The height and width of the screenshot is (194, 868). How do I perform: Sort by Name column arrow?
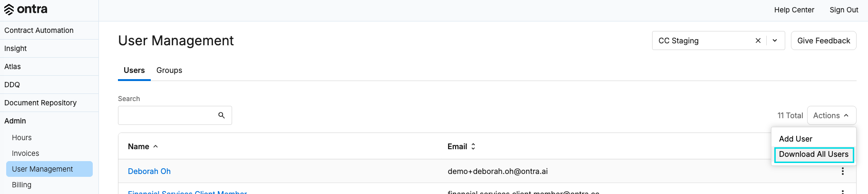[156, 146]
